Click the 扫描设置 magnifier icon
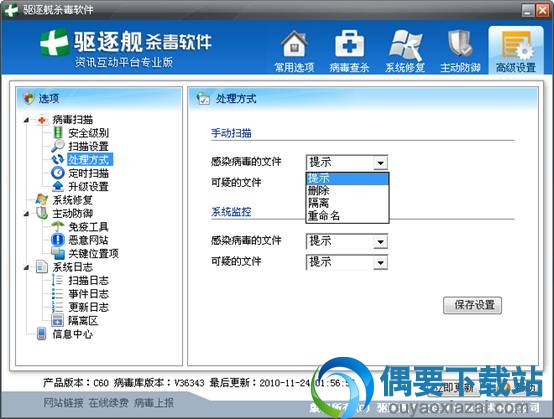 click(x=58, y=146)
